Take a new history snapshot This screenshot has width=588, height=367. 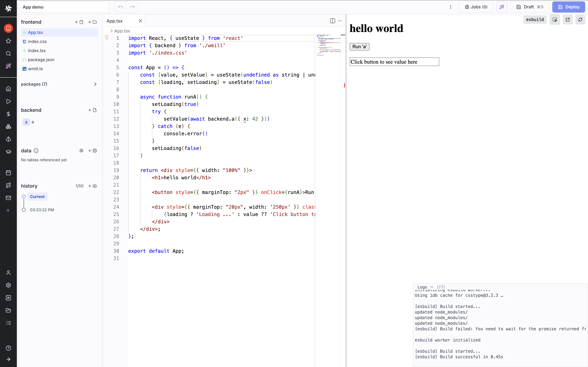click(x=93, y=186)
